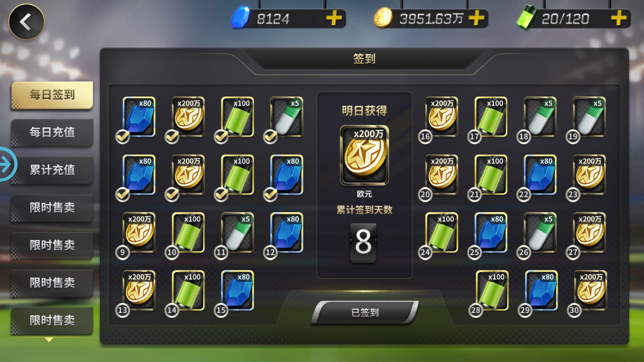
Task: Click checked x5 capsule reward in first row
Action: pyautogui.click(x=287, y=116)
